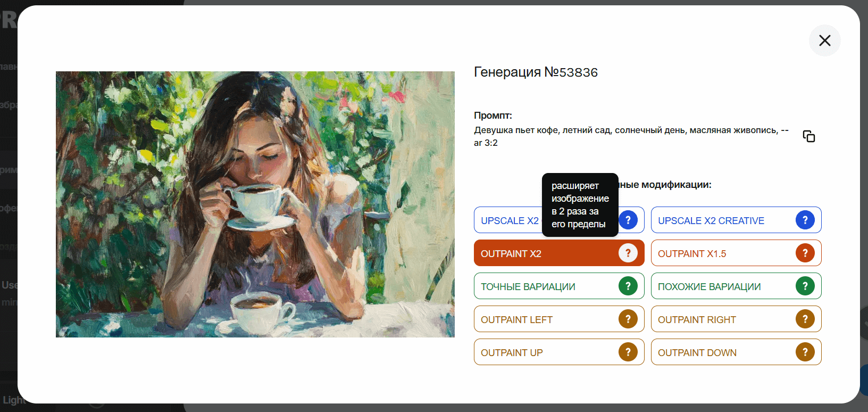Show help for Outpaint Up
868x412 pixels.
pyautogui.click(x=628, y=352)
